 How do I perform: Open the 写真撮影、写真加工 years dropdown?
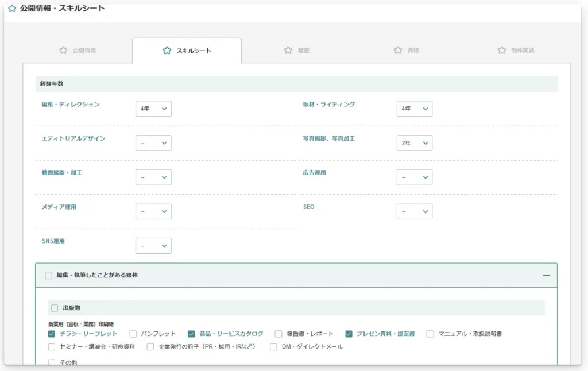(x=415, y=143)
